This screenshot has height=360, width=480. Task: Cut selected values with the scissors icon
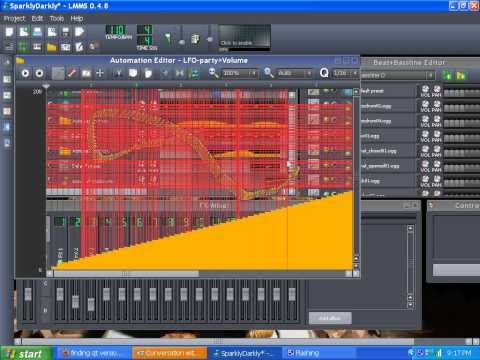click(x=118, y=73)
